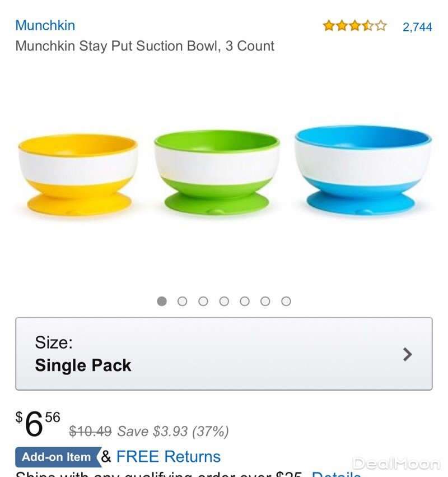Select the fourth image pagination dot
This screenshot has width=448, height=477.
click(224, 302)
